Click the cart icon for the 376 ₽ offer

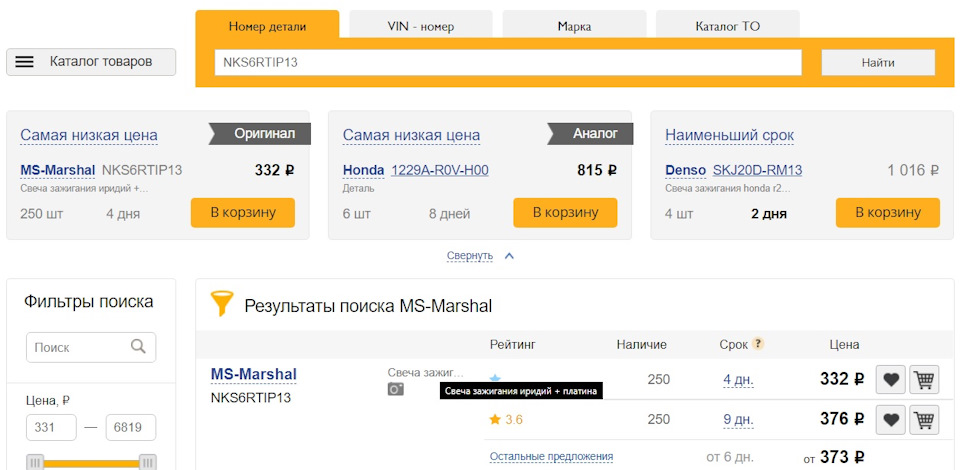click(924, 420)
